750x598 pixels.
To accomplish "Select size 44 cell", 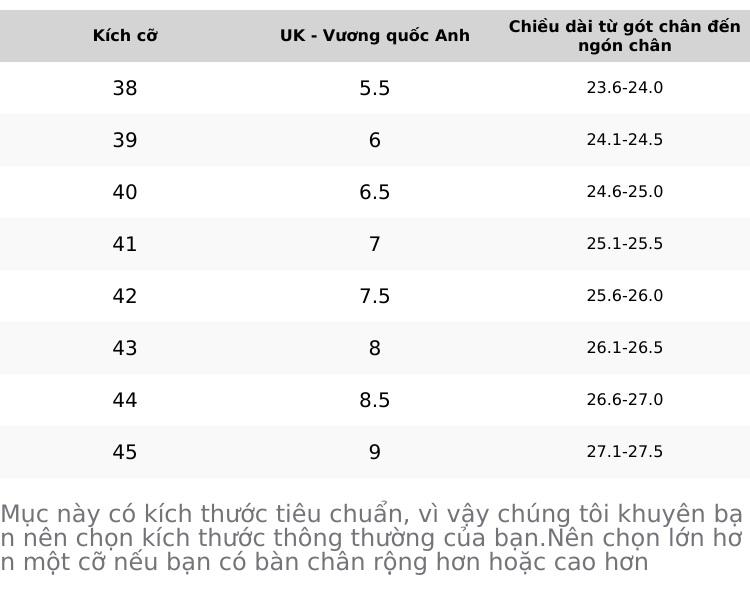I will (125, 400).
